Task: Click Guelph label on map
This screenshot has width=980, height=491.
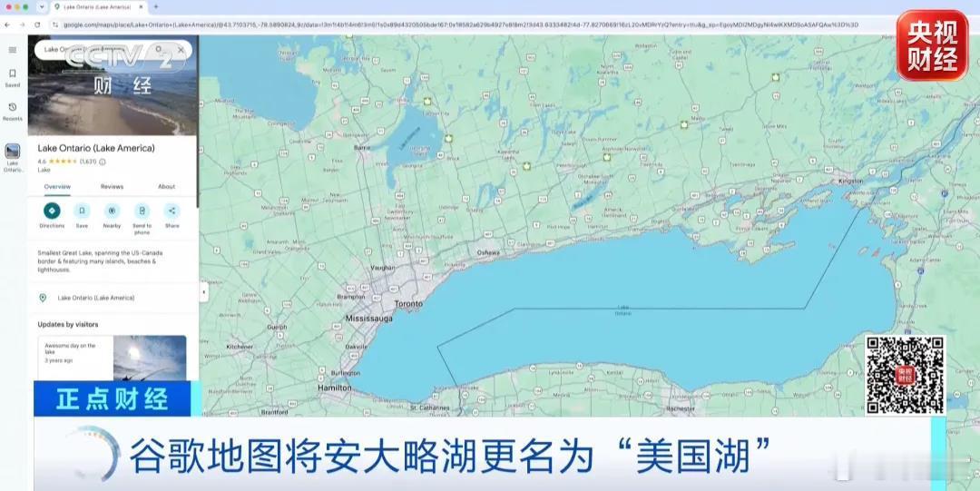Action: [277, 327]
